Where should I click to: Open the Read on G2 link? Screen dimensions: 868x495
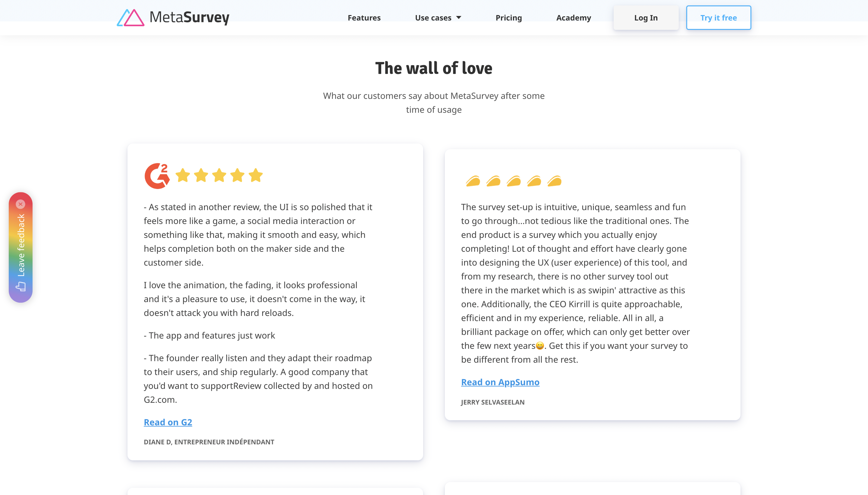(168, 422)
